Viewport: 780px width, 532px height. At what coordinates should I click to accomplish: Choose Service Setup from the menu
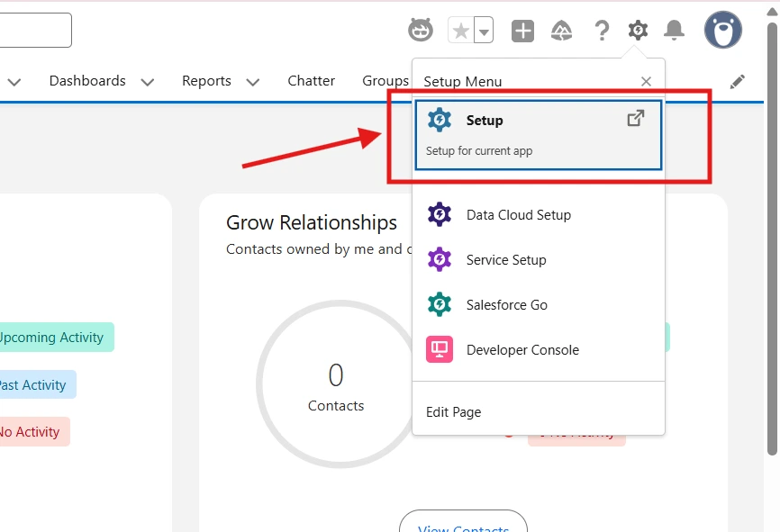coord(505,260)
